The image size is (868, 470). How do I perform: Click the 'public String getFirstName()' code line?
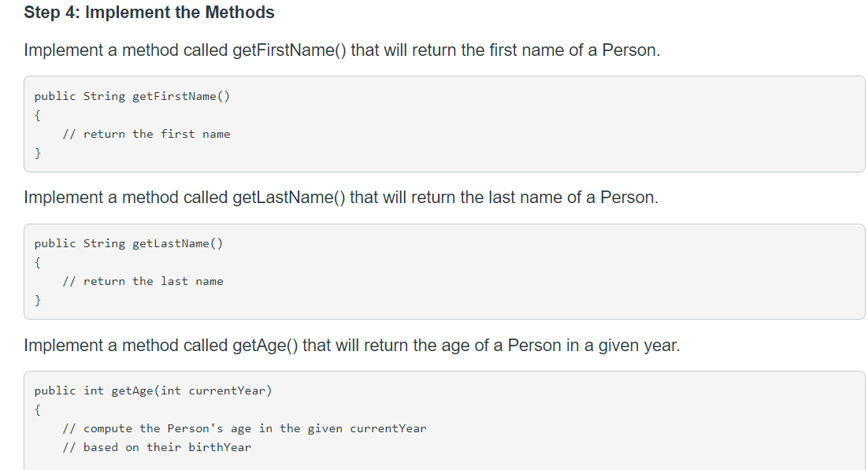132,96
